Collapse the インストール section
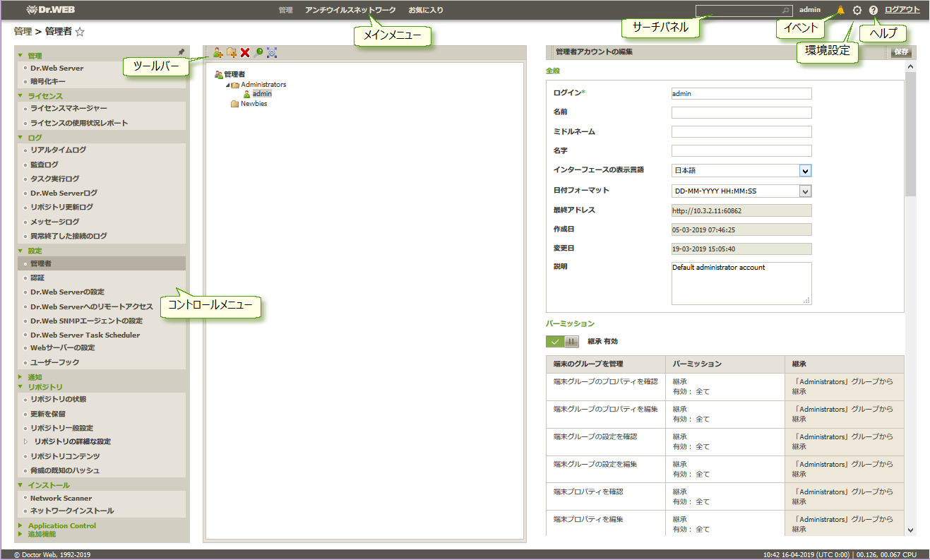 tap(20, 485)
